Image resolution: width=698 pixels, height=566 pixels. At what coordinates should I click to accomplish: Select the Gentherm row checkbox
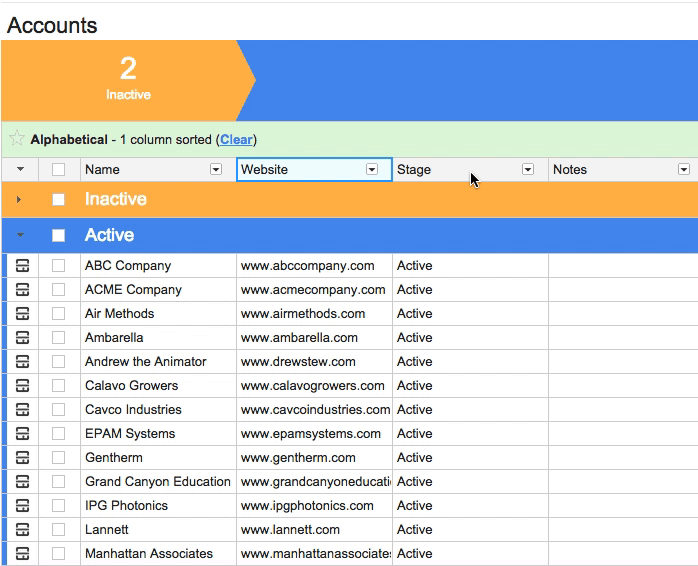click(58, 458)
